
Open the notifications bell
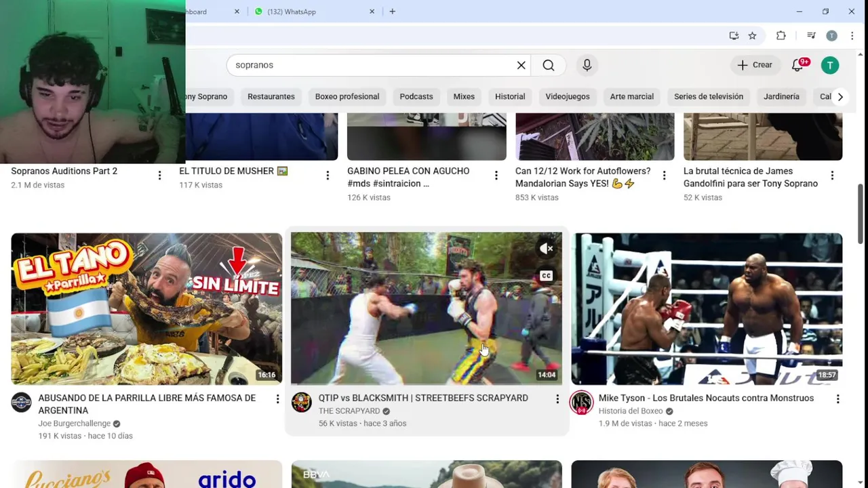[798, 65]
